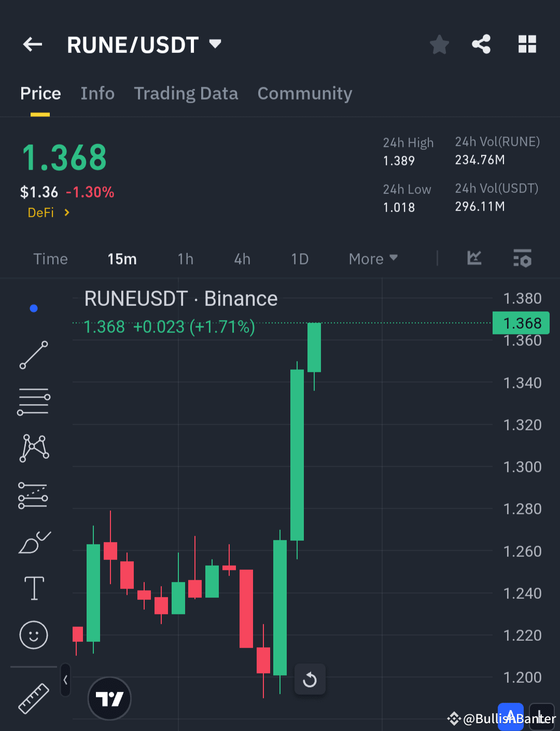Pick the brush drawing tool
The image size is (560, 731).
point(33,542)
